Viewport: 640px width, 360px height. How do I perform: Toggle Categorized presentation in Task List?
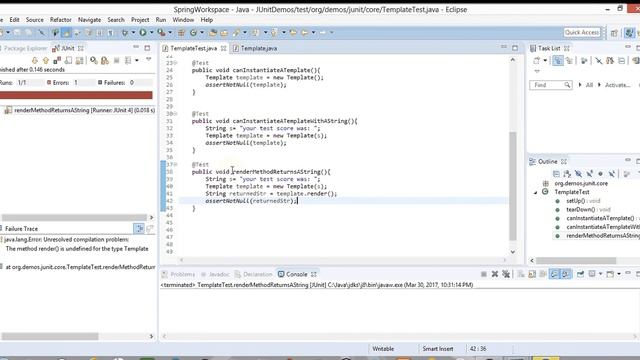[558, 61]
